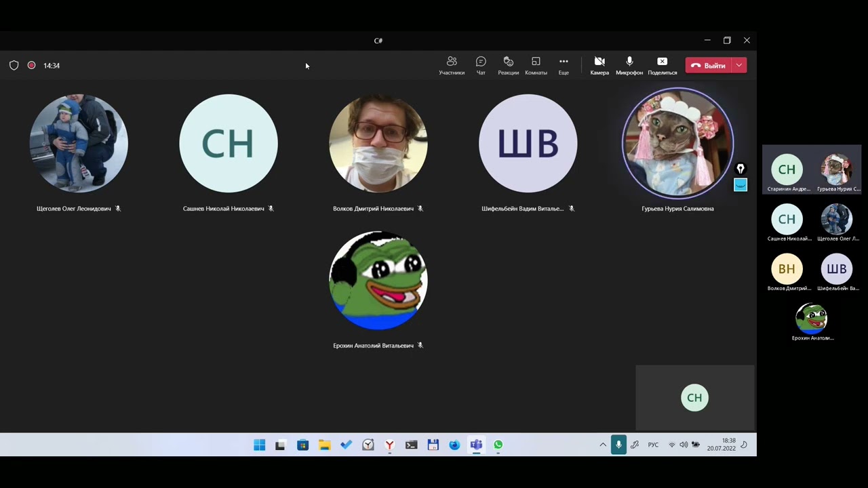Click the shield security icon
This screenshot has width=868, height=488.
(14, 66)
